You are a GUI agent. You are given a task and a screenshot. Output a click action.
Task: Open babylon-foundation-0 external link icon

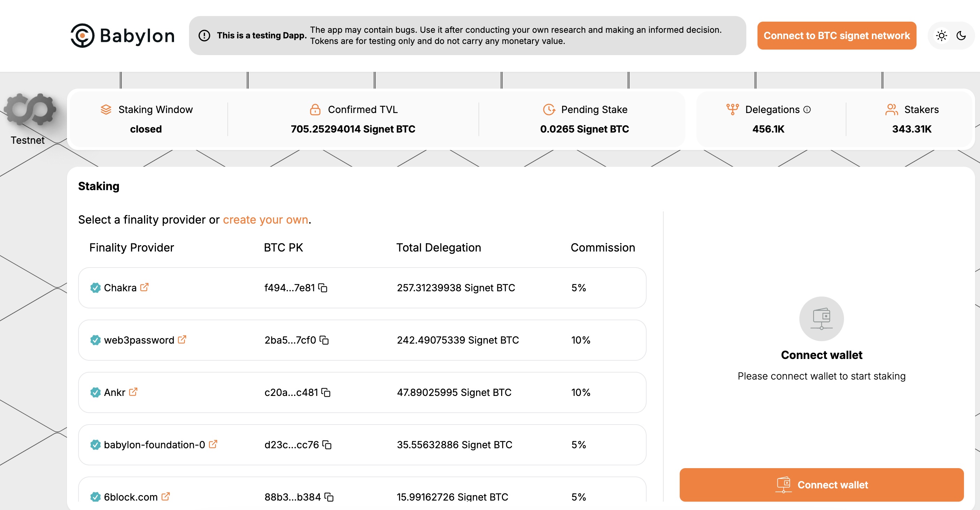tap(213, 444)
